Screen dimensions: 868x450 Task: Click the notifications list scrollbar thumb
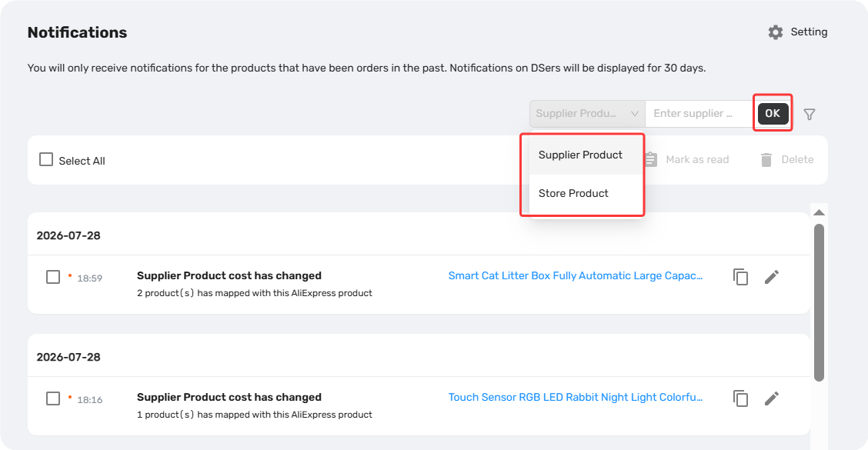[820, 303]
